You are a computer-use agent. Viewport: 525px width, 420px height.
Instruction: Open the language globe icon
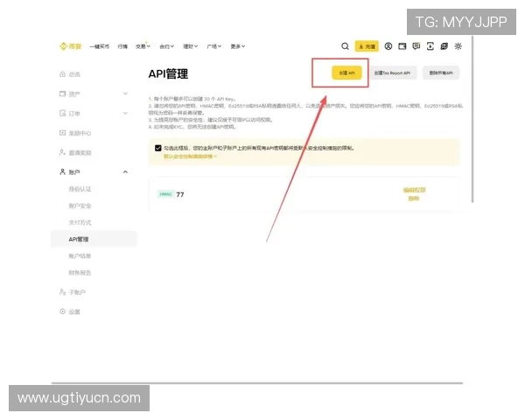pyautogui.click(x=444, y=46)
